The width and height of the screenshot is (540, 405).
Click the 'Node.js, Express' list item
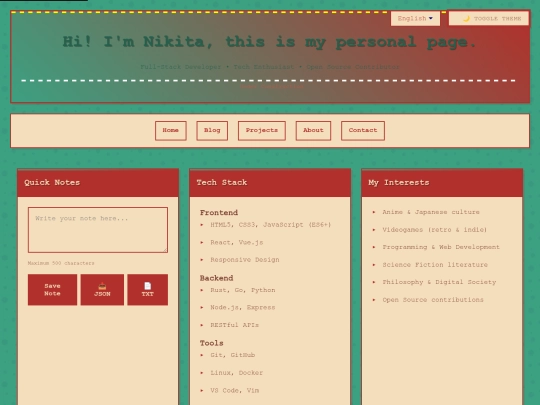click(x=243, y=307)
